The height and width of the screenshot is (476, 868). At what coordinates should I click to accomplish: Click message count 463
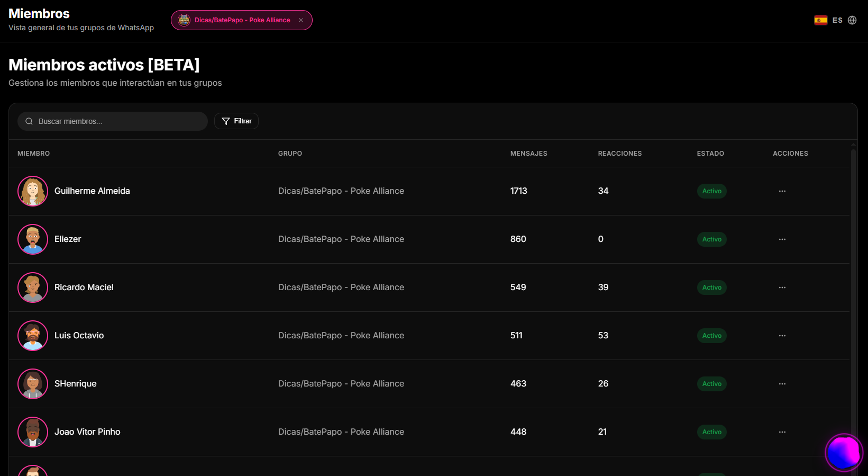pos(518,384)
